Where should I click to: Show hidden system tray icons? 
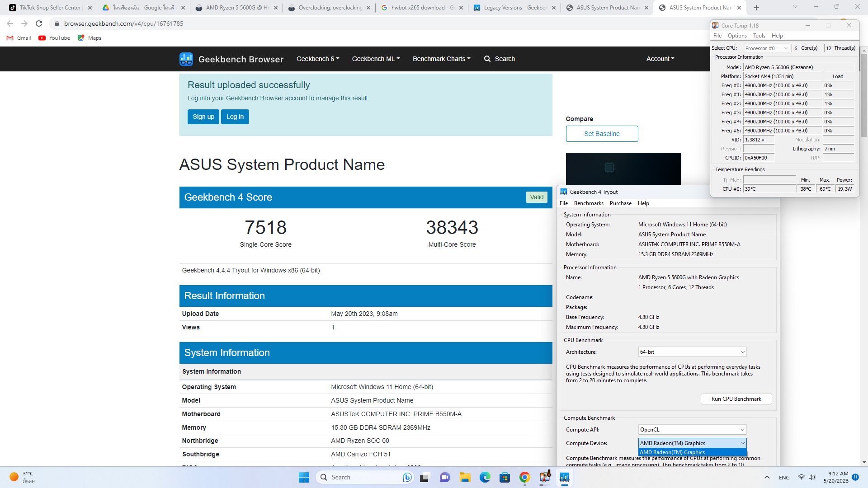pos(767,477)
